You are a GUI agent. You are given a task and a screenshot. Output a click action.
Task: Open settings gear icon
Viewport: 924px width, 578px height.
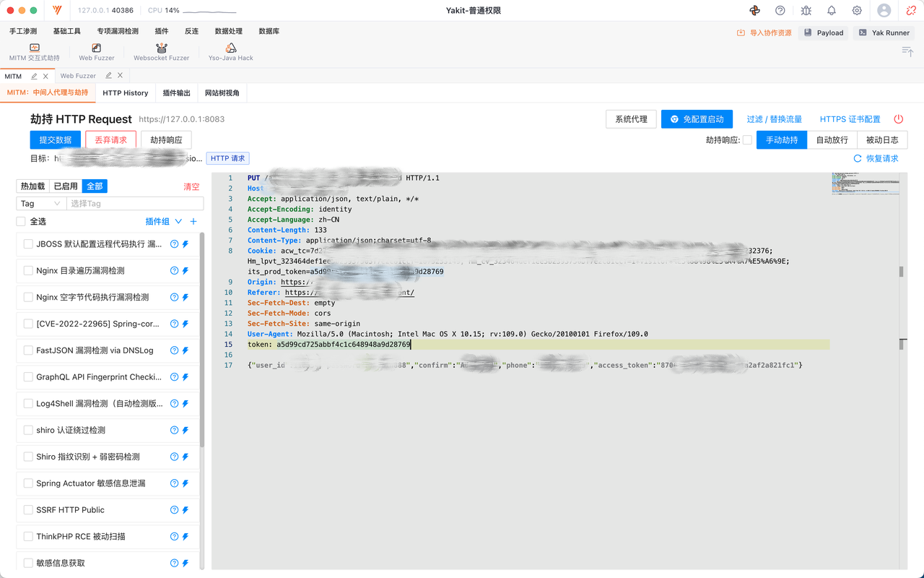pos(857,11)
